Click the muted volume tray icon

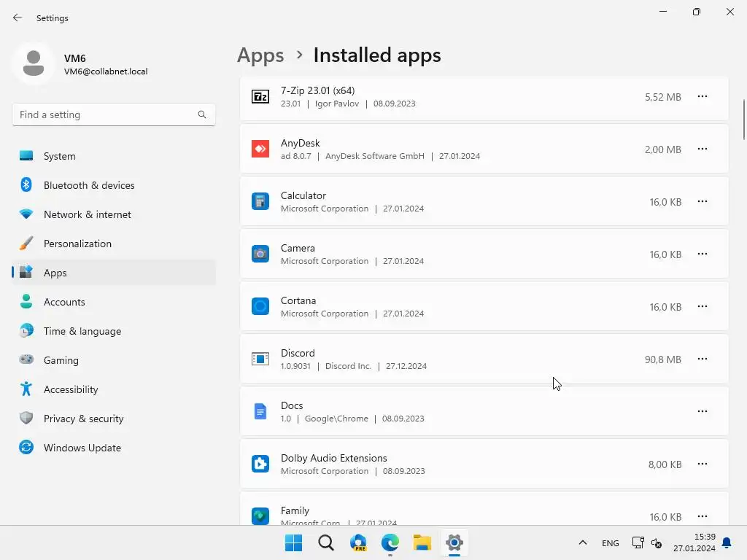[657, 542]
